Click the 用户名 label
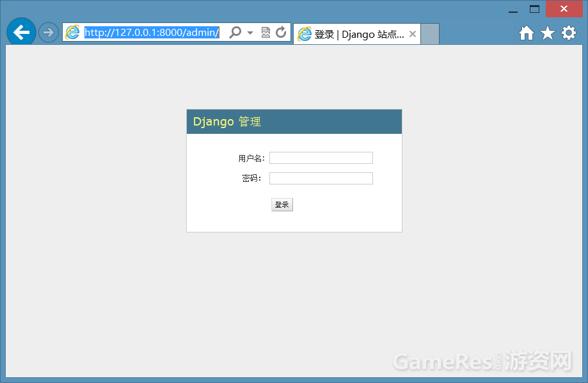Screen dimensions: 588x383 251,158
